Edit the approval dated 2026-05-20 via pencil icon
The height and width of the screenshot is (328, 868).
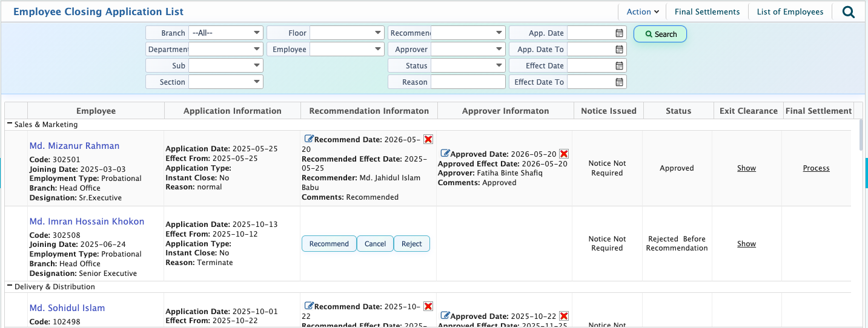click(445, 153)
